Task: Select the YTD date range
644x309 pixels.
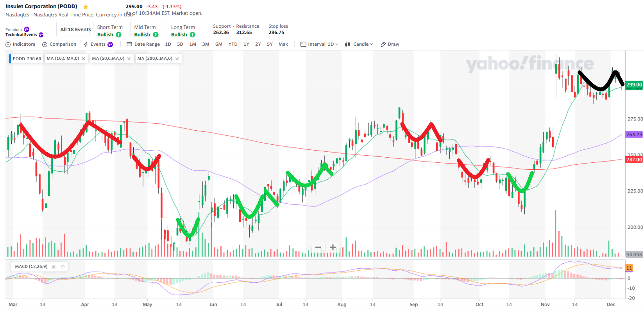Action: 233,44
